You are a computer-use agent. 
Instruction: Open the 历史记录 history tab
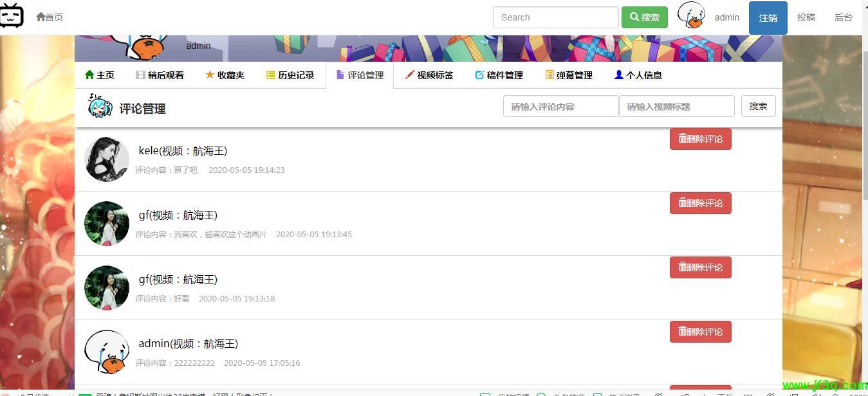pyautogui.click(x=290, y=75)
